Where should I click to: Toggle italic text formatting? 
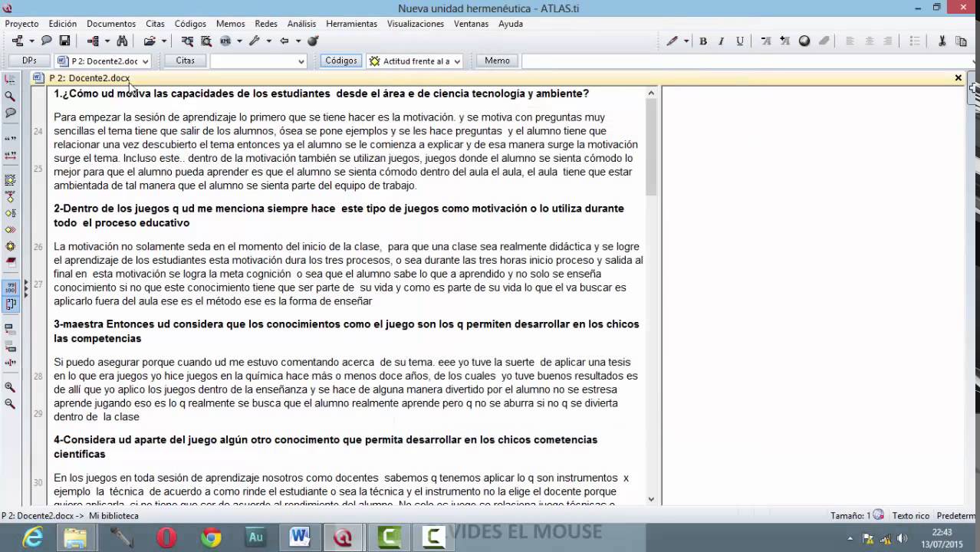[x=721, y=41]
